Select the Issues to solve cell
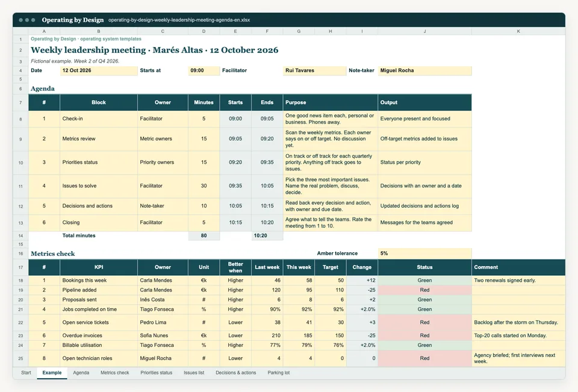The width and height of the screenshot is (578, 392). pyautogui.click(x=98, y=186)
